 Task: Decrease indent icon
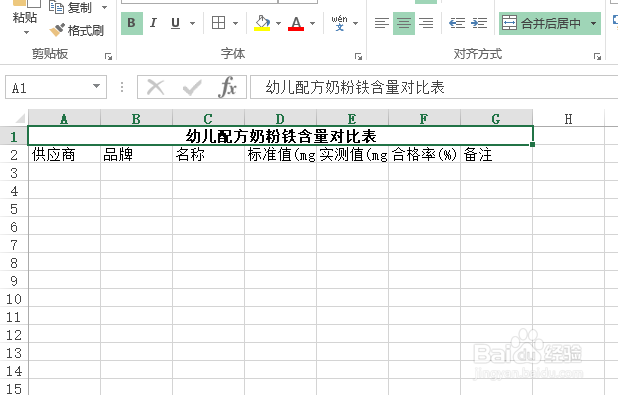coord(457,23)
